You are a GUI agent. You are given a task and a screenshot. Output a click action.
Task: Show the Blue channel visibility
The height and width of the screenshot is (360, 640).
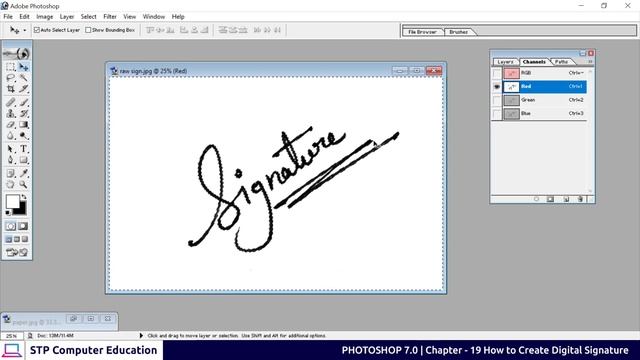[x=496, y=113]
